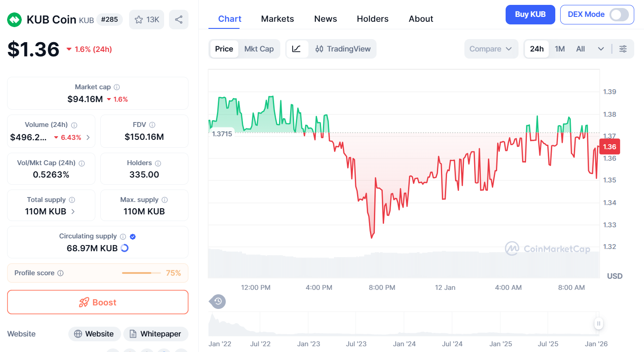Image resolution: width=644 pixels, height=352 pixels.
Task: Expand more time range options chevron
Action: [601, 49]
